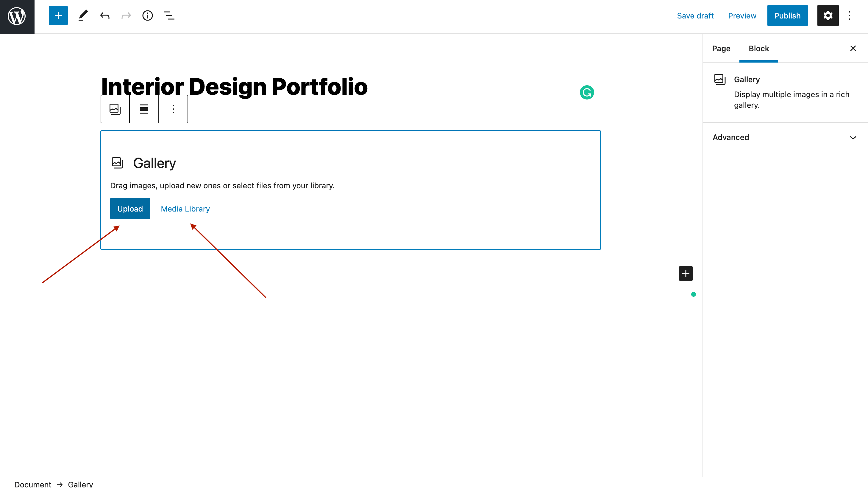This screenshot has width=868, height=488.
Task: Click the Save draft option in top bar
Action: pos(695,15)
